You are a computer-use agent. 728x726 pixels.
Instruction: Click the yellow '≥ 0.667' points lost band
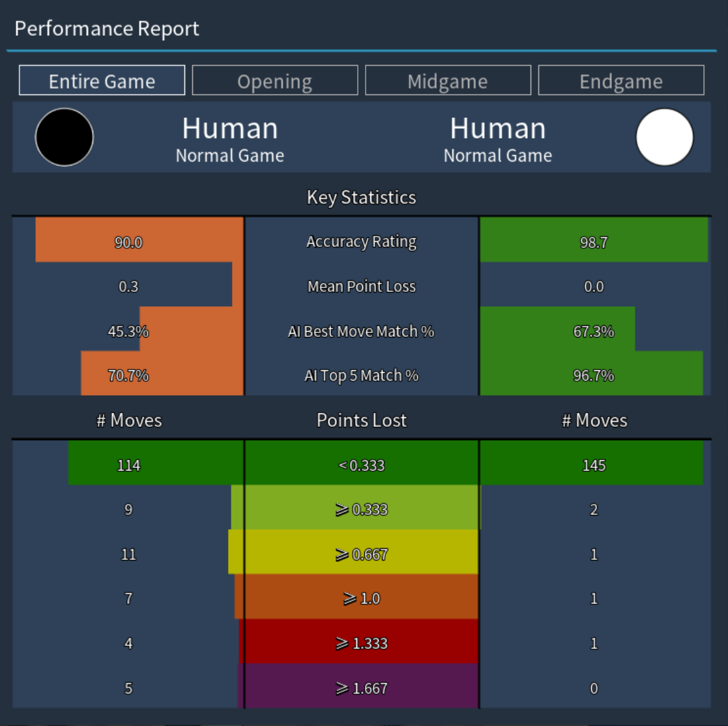pyautogui.click(x=362, y=555)
